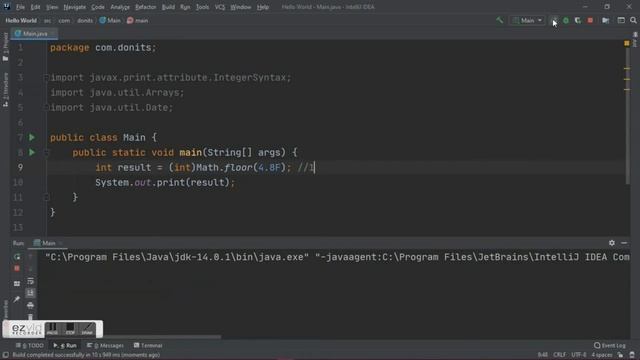Open the File menu
Viewport: 640px width, 360px height.
(20, 7)
